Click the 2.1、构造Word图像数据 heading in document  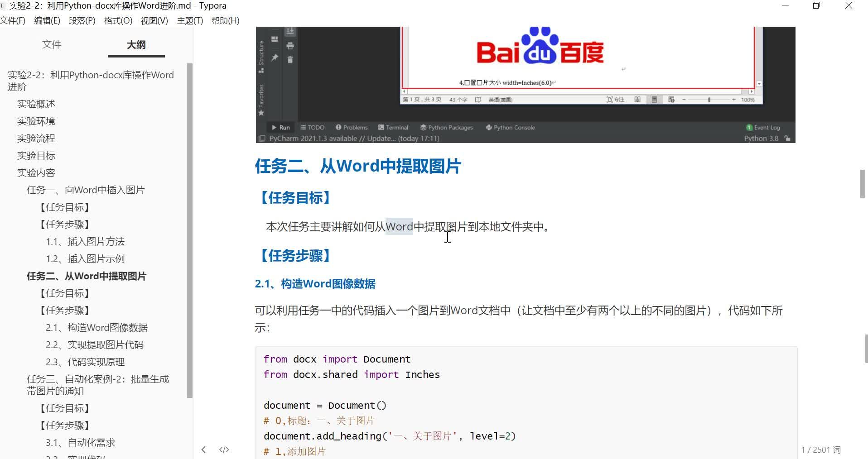click(315, 284)
